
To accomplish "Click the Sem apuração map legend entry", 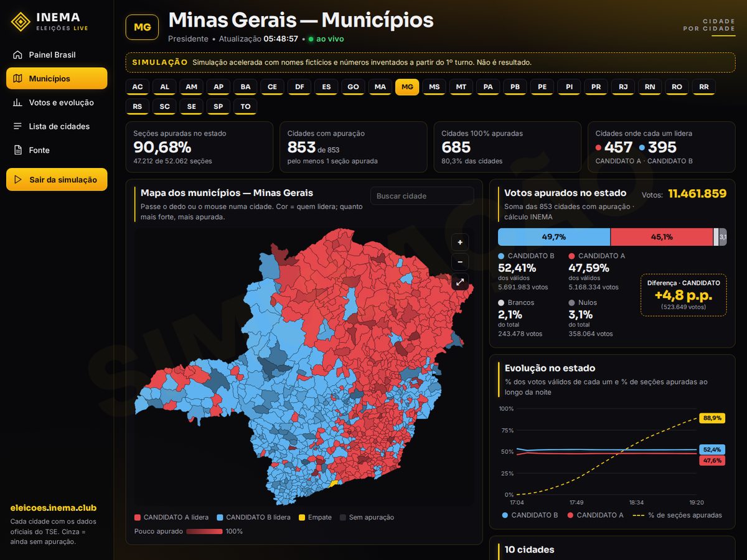I will (x=367, y=517).
